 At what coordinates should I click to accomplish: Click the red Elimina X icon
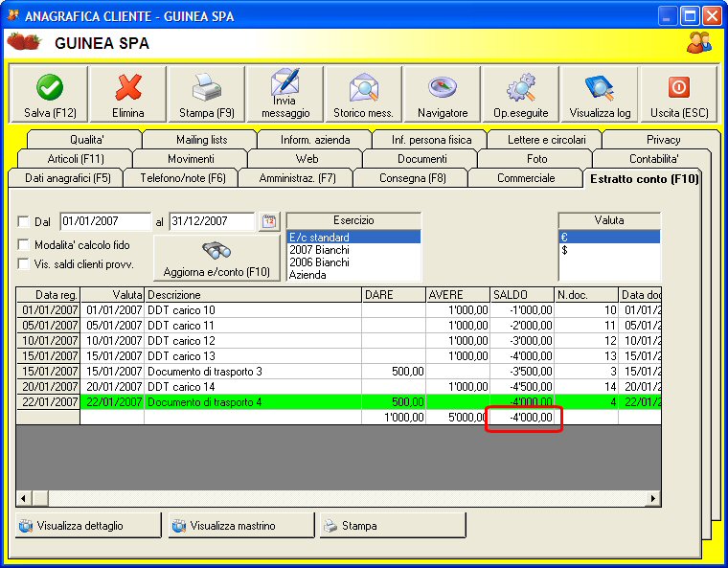(128, 87)
